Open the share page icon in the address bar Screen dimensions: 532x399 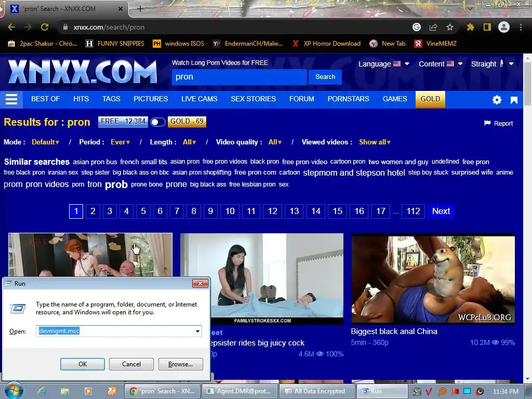433,27
